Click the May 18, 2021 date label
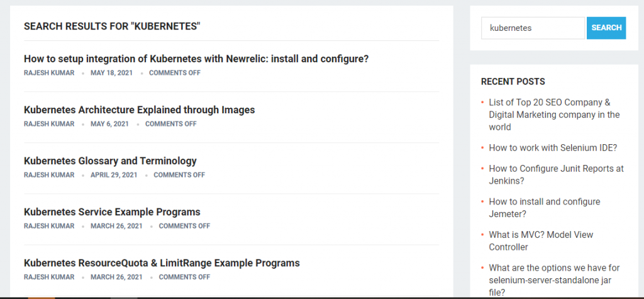 coord(110,73)
